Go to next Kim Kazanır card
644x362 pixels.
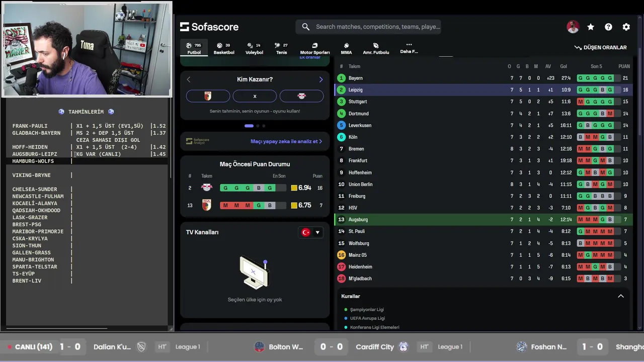[x=321, y=79]
